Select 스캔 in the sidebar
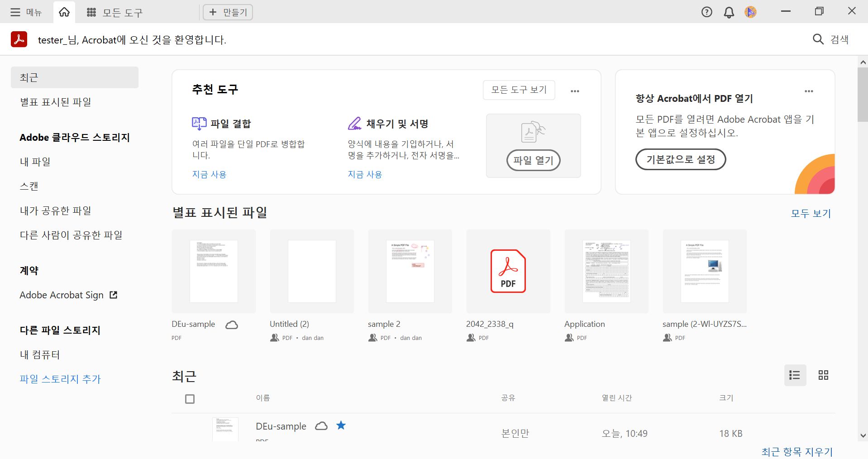This screenshot has height=459, width=868. (x=29, y=186)
